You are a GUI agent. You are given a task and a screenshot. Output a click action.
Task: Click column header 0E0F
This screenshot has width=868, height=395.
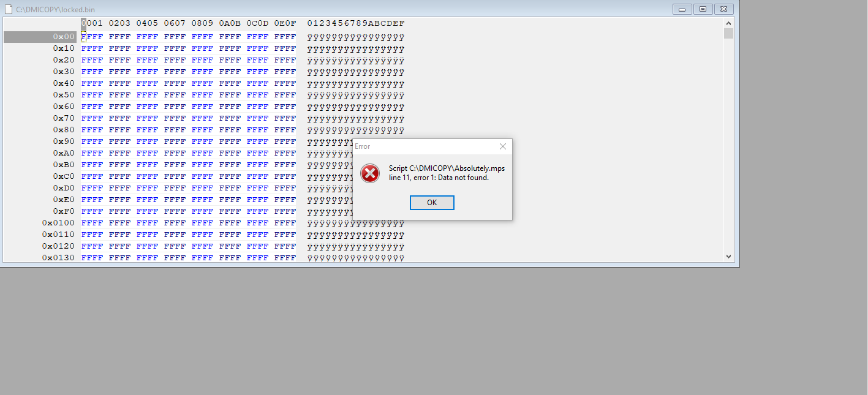pyautogui.click(x=285, y=23)
